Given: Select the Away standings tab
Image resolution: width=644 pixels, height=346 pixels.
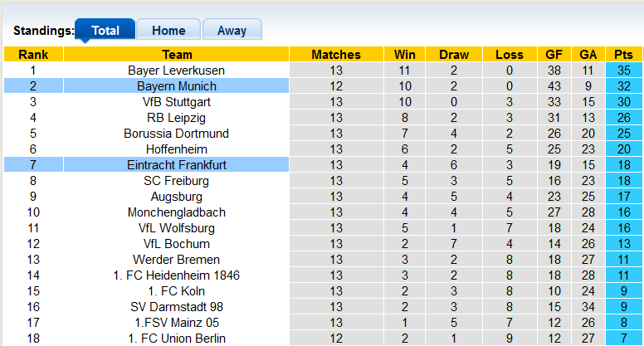Looking at the screenshot, I should (x=232, y=31).
